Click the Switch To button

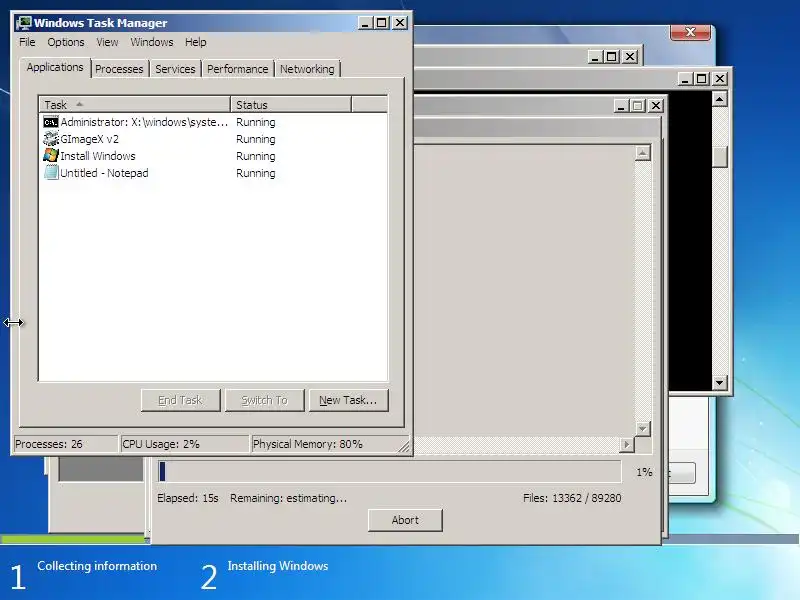pos(264,400)
